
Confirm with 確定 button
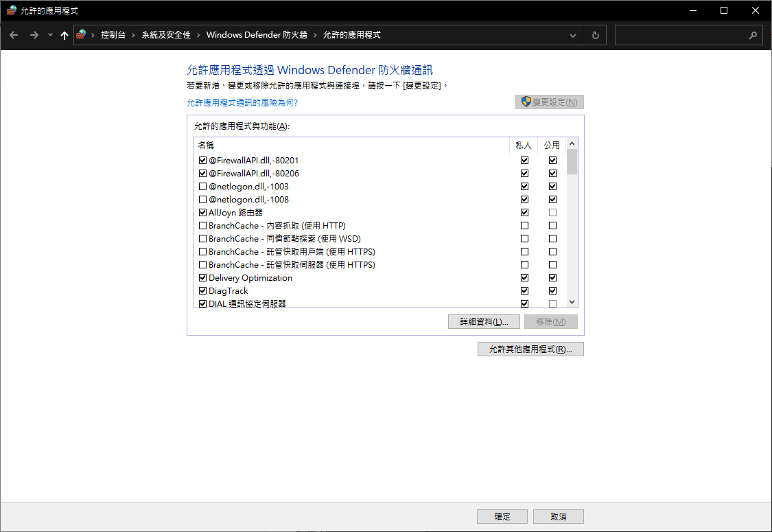[x=502, y=517]
